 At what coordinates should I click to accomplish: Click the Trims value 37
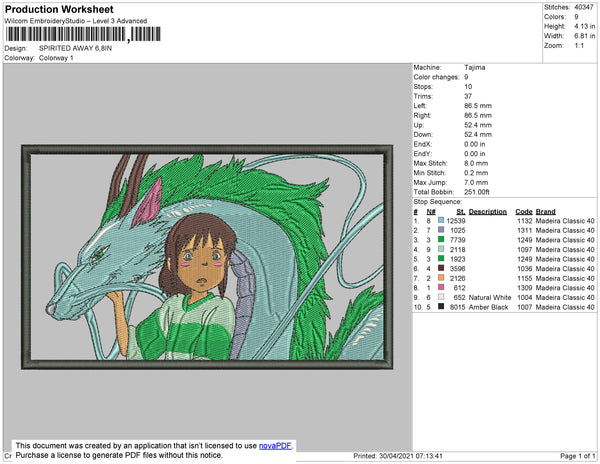468,96
